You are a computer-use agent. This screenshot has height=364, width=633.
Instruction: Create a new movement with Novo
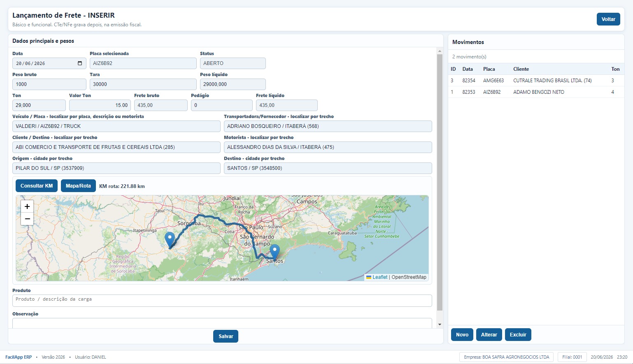tap(462, 335)
